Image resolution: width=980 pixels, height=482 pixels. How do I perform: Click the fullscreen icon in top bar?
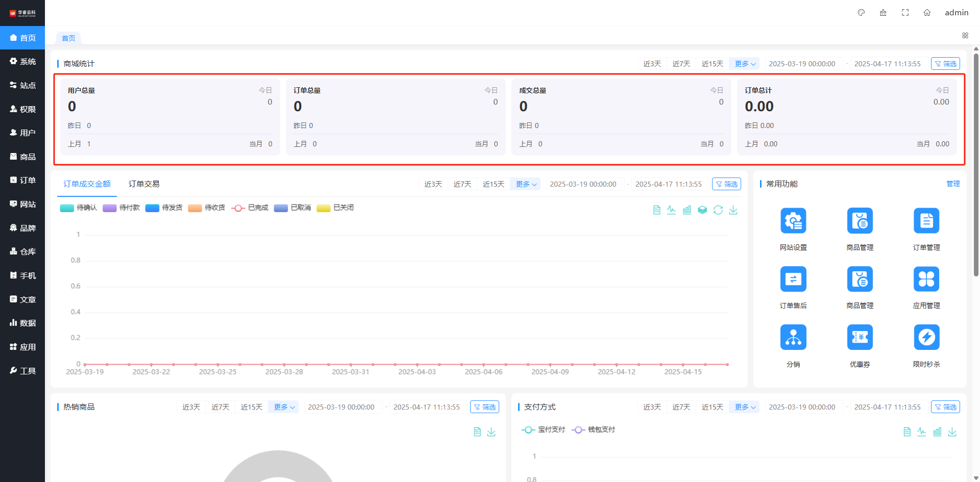click(x=905, y=13)
